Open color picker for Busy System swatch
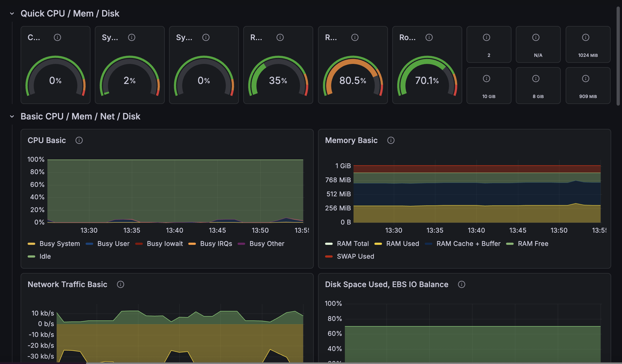The width and height of the screenshot is (622, 364). [x=31, y=244]
